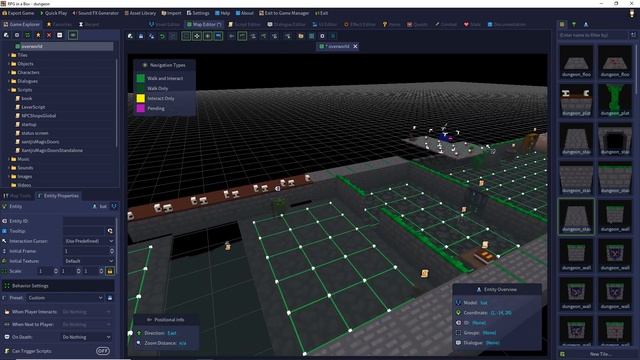Switch to the Game Explorer tab
This screenshot has height=360, width=640.
pos(22,24)
